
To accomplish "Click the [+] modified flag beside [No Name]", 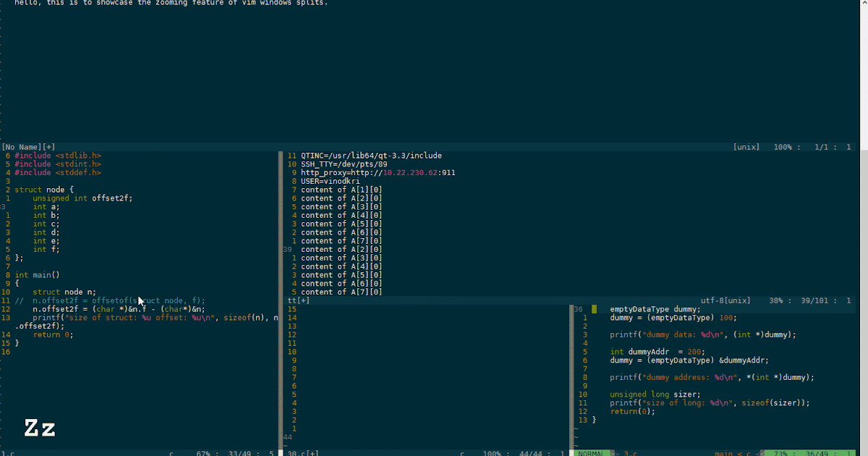I will click(48, 146).
